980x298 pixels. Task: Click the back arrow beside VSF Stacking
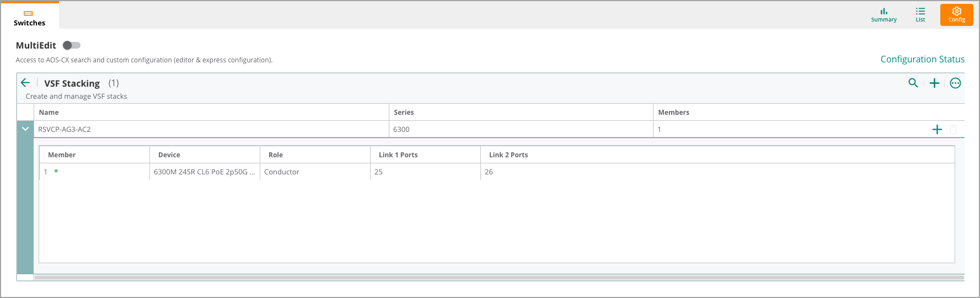(25, 83)
